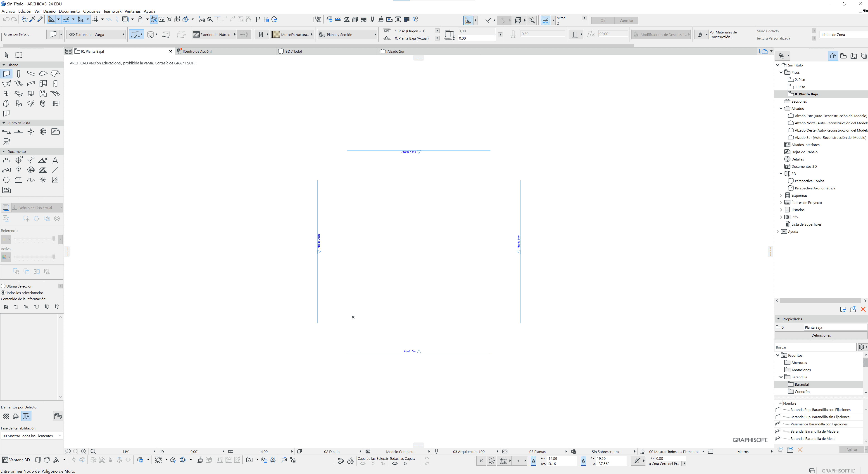
Task: Click the Buscar search field
Action: point(816,347)
